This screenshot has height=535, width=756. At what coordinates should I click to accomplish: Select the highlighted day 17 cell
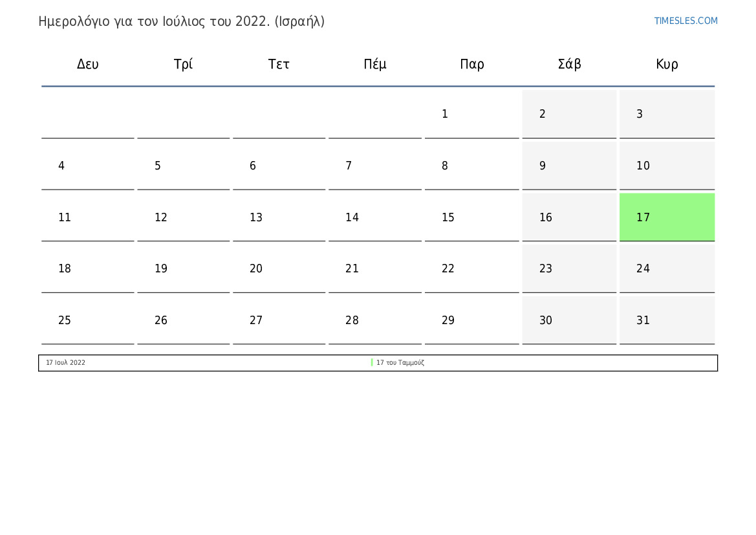point(667,217)
